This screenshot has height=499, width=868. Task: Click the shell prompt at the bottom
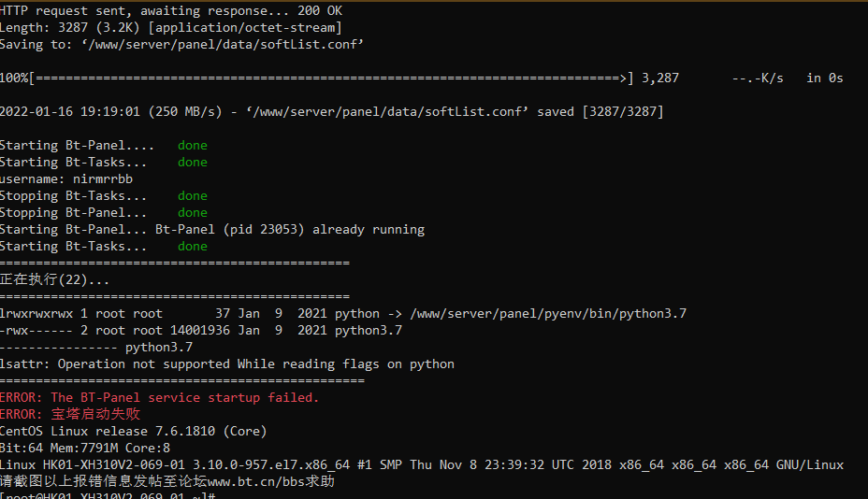click(108, 495)
